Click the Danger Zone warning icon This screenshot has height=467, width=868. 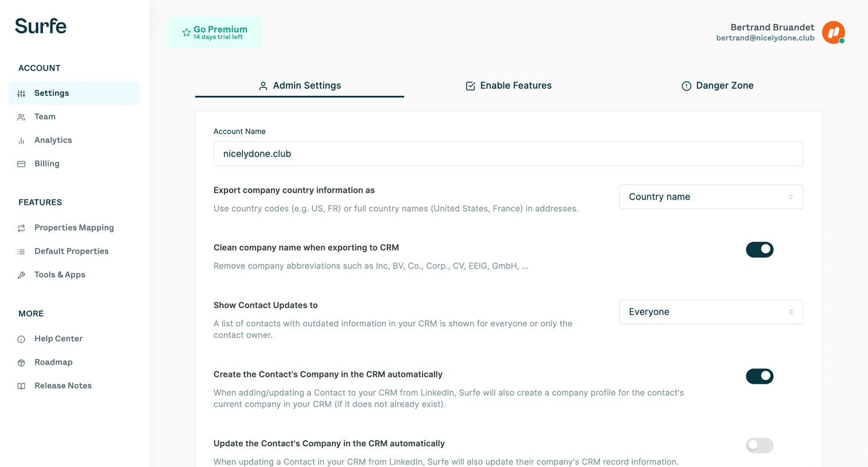click(x=686, y=86)
